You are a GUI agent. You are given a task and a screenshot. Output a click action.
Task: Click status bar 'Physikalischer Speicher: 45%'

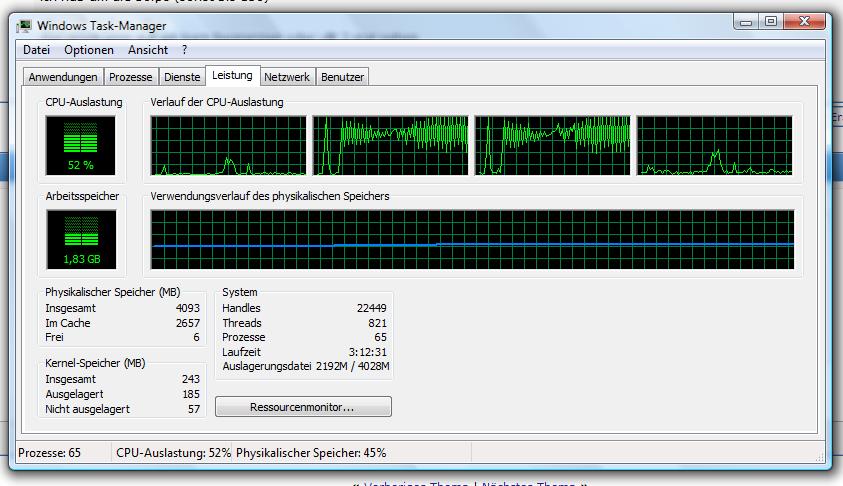311,453
